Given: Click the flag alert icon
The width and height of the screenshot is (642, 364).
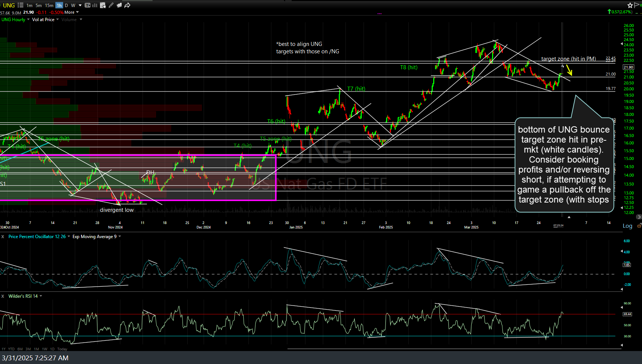Looking at the screenshot, I should (x=637, y=5).
